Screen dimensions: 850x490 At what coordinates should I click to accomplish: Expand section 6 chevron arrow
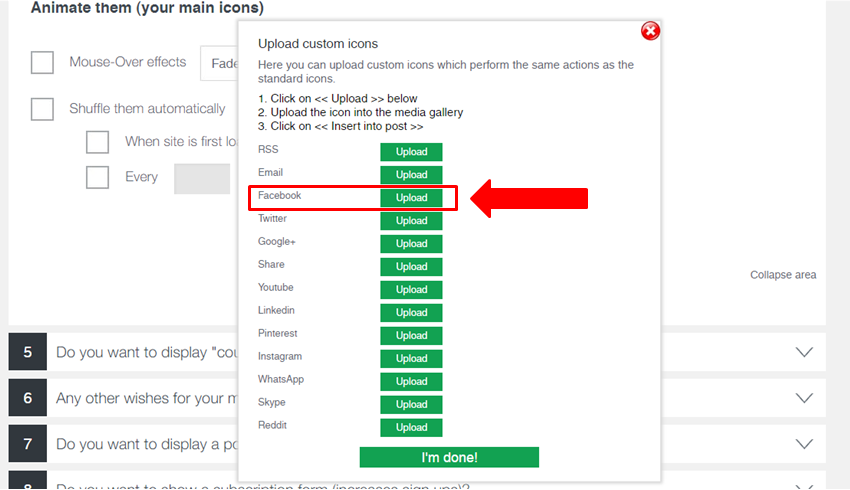coord(804,398)
